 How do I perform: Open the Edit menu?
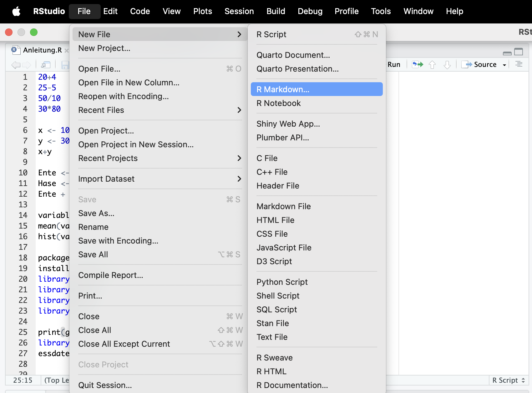tap(110, 11)
